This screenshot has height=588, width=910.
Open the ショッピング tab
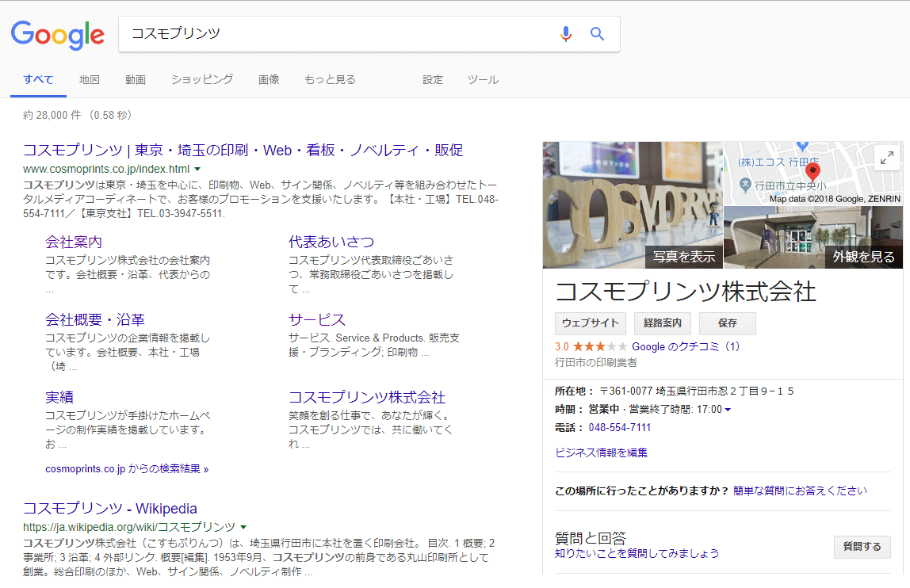[x=202, y=79]
